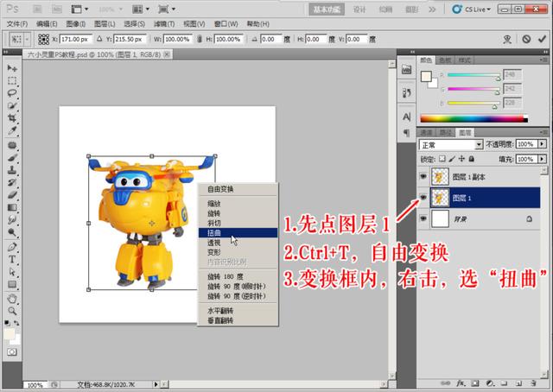The image size is (553, 392).
Task: Open the 图像(I) menu
Action: coord(76,24)
